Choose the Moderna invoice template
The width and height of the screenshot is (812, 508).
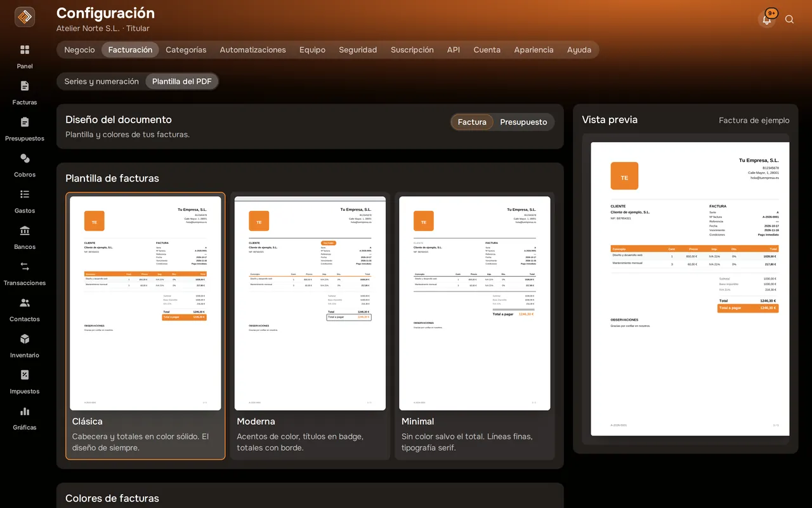(x=310, y=326)
